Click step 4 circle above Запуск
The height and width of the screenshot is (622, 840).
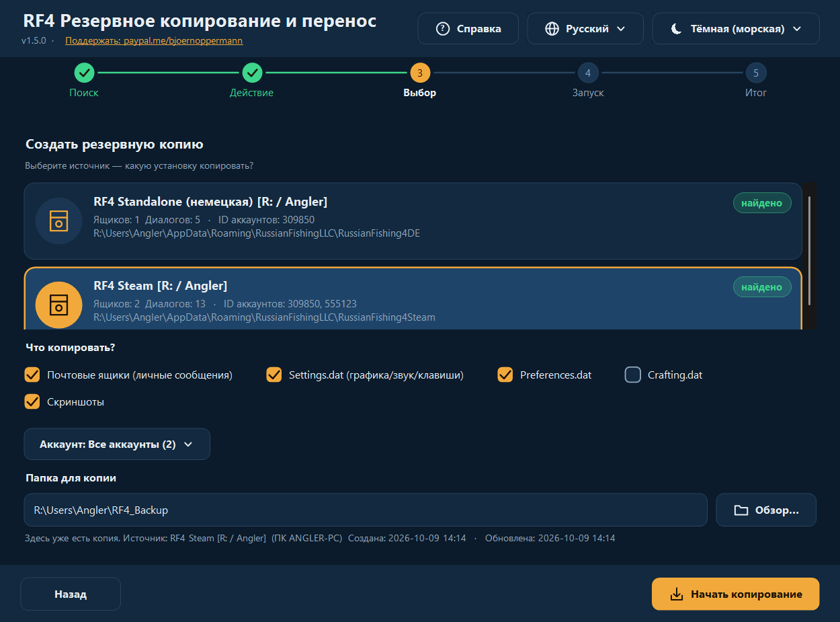588,73
